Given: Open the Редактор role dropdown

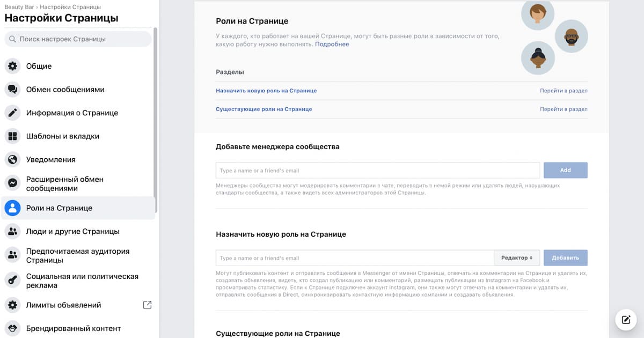Looking at the screenshot, I should pos(517,258).
